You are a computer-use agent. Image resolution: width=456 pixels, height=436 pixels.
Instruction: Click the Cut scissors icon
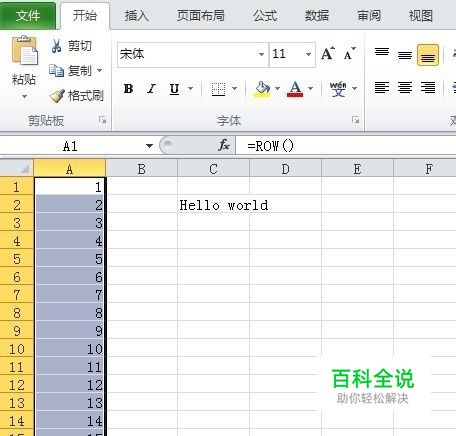(x=56, y=46)
